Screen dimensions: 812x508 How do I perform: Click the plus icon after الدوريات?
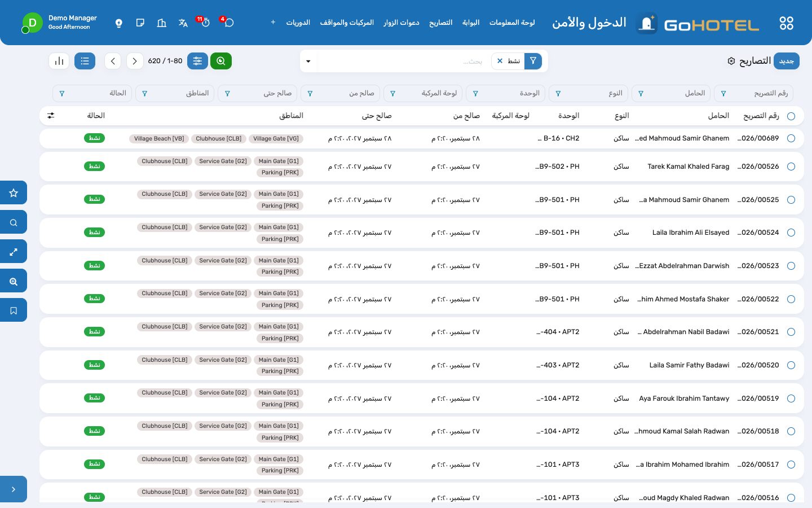273,22
